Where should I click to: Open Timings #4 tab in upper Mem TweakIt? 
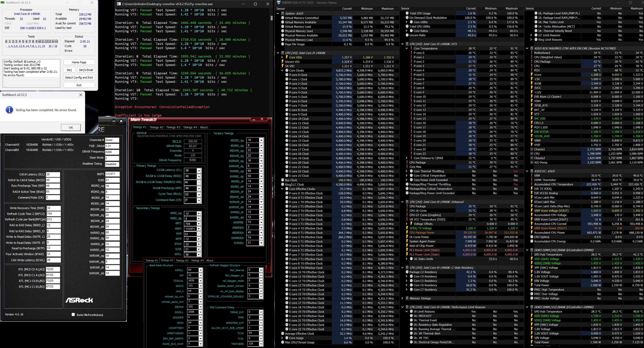coord(190,127)
